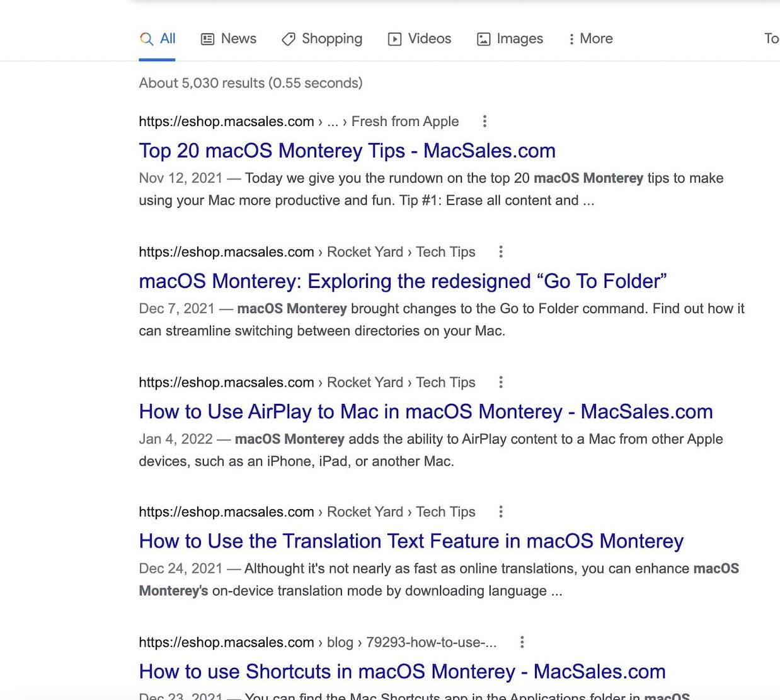Open three-dot menu beside Fresh from Apple result
This screenshot has width=780, height=700.
[x=485, y=121]
